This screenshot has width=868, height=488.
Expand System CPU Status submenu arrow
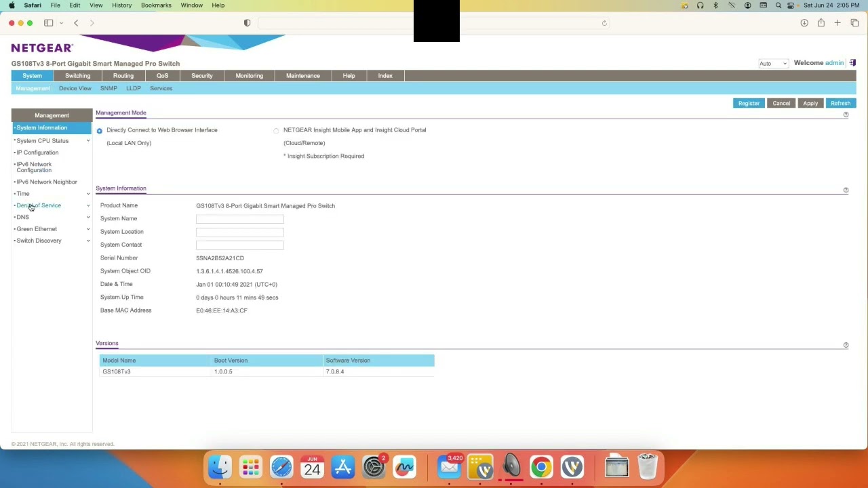coord(88,141)
